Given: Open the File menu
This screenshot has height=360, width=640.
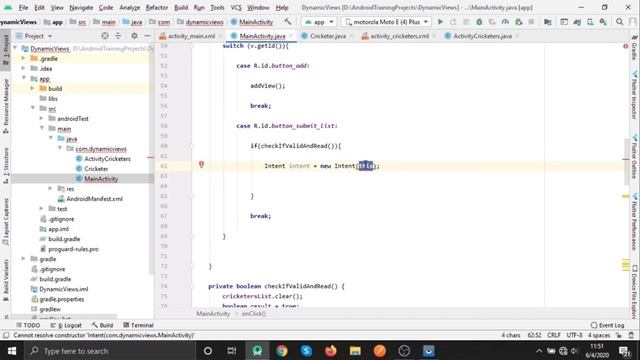Looking at the screenshot, I should (23, 7).
